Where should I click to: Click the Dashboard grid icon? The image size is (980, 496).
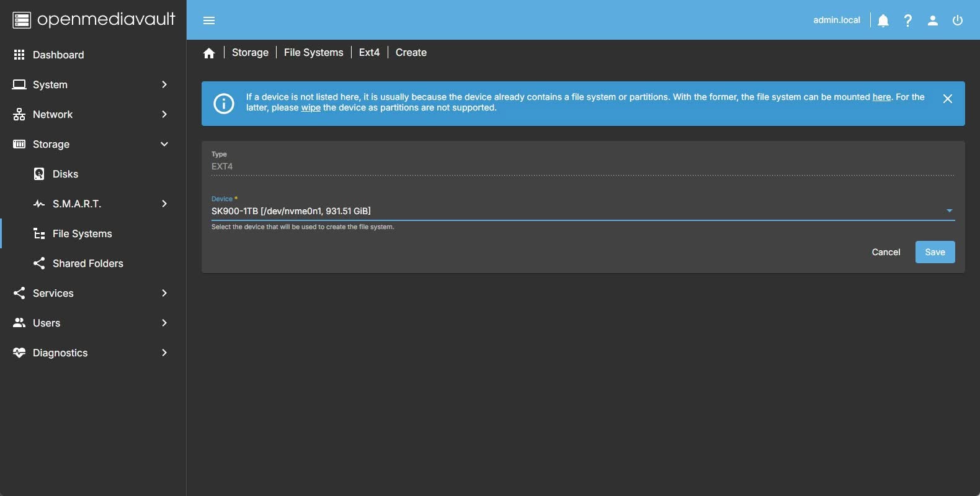pyautogui.click(x=19, y=55)
